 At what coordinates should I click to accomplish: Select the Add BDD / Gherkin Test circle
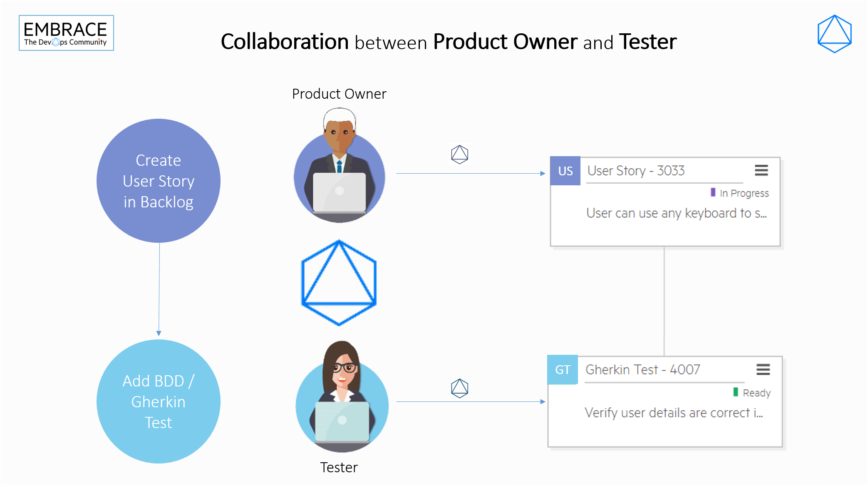(159, 401)
